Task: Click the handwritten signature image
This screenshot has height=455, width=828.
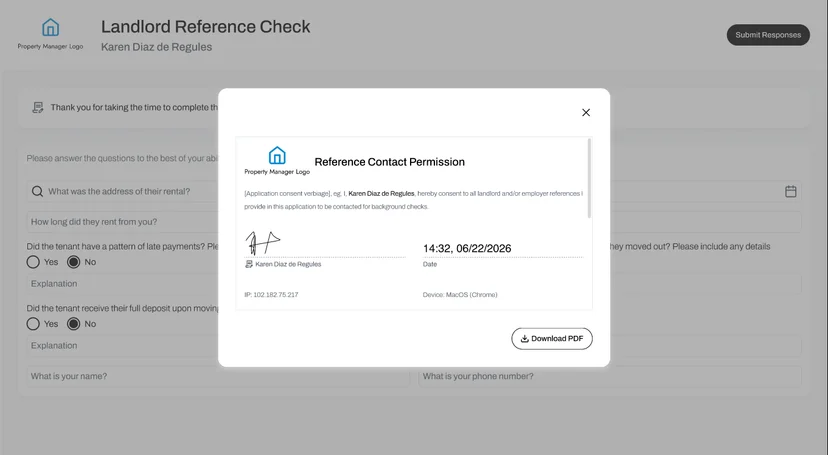Action: (262, 242)
